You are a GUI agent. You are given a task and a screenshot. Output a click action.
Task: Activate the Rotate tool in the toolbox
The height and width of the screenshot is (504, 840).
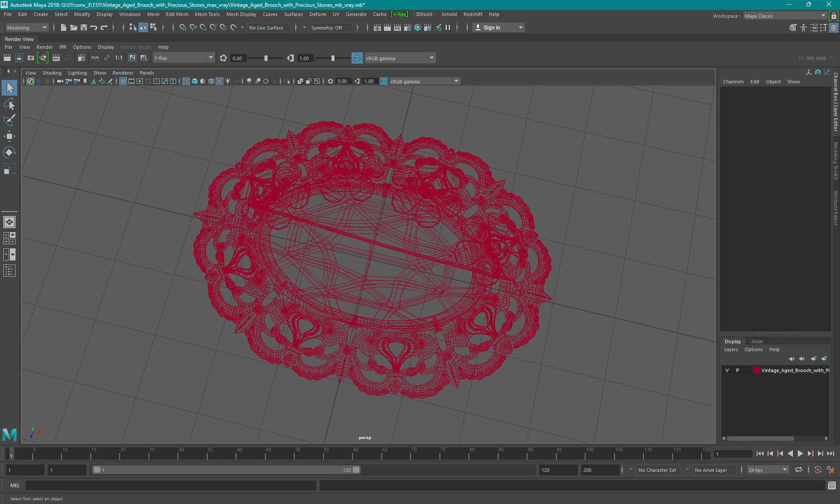[9, 152]
